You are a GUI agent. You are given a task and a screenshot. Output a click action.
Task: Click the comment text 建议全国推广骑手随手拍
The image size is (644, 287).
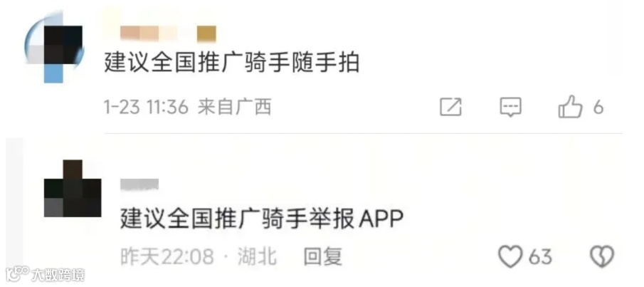point(232,63)
